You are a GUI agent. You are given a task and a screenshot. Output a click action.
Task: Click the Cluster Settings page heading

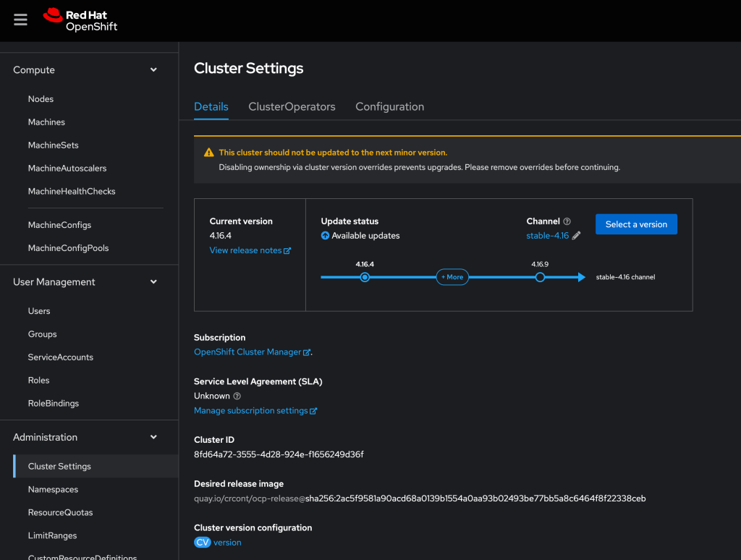pos(249,69)
